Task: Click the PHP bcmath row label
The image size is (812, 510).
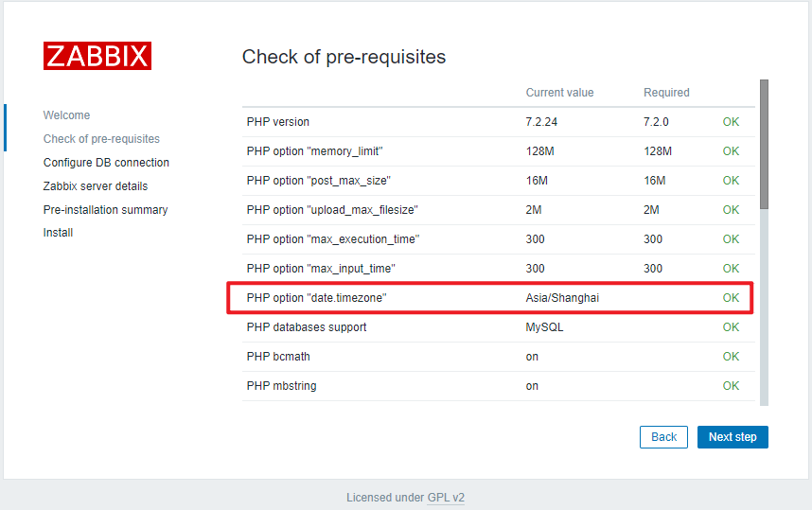Action: (278, 357)
